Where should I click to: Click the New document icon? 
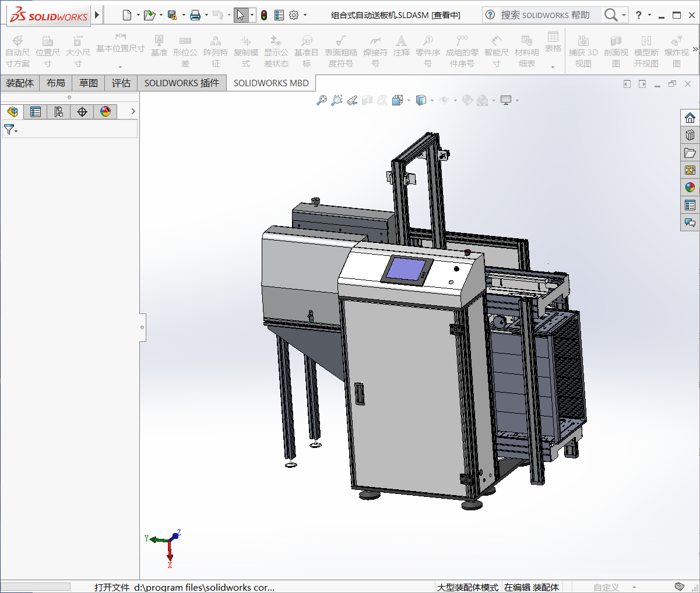[126, 15]
